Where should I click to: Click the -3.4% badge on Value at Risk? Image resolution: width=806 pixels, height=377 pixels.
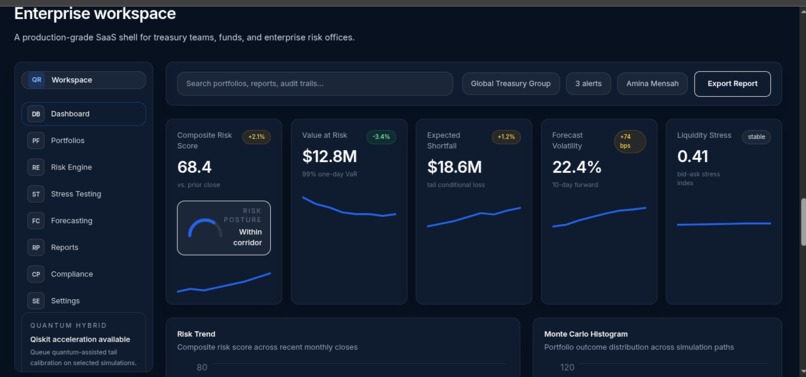point(381,137)
